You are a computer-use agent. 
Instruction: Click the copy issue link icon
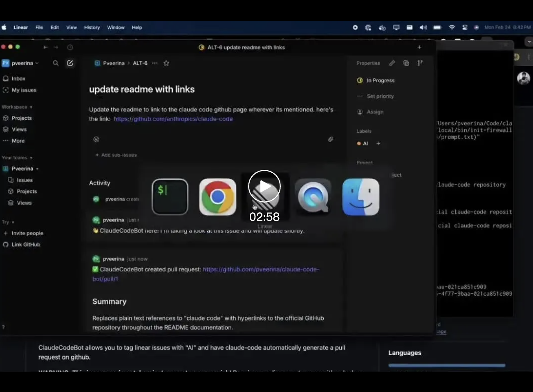392,63
